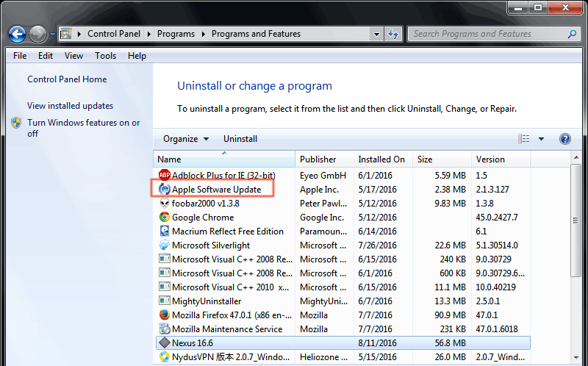This screenshot has height=366, width=588.
Task: Open the Tools menu
Action: [x=105, y=56]
